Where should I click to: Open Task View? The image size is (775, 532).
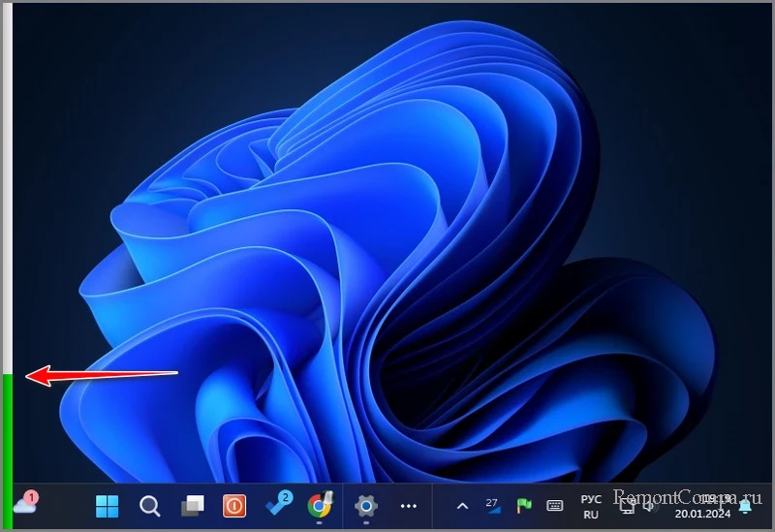click(192, 506)
